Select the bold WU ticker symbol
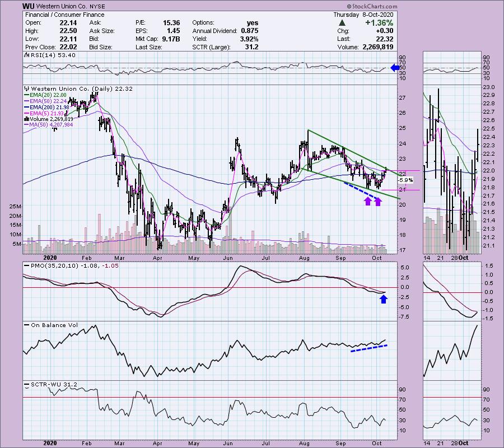The width and height of the screenshot is (504, 448). point(29,6)
